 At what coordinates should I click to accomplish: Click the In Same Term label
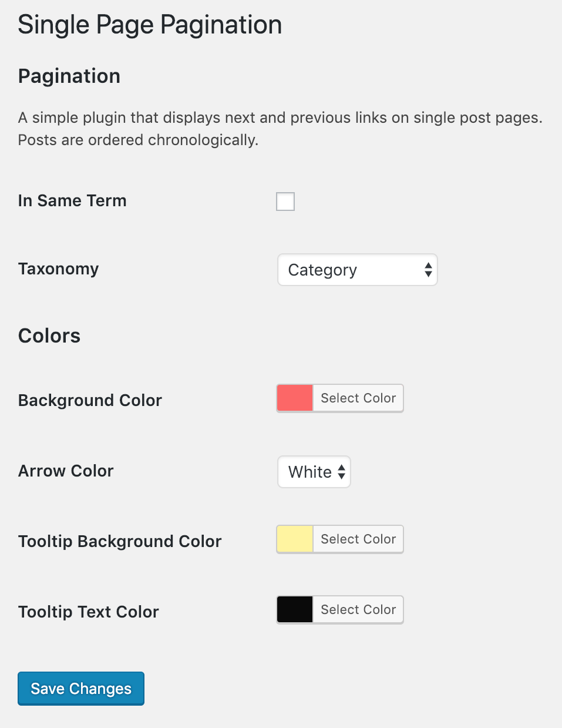coord(72,201)
